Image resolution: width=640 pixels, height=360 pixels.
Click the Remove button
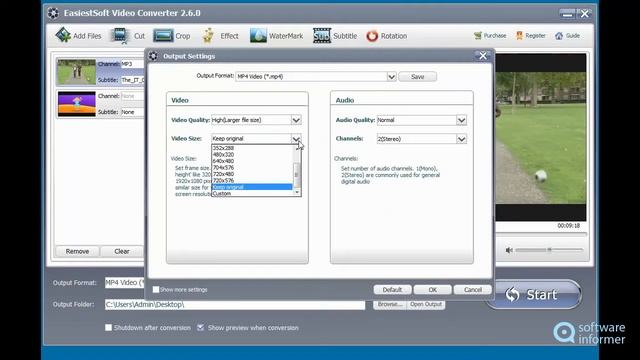point(77,251)
